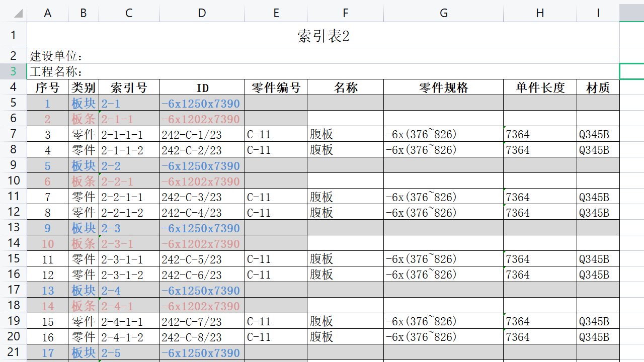Select row 3 header
This screenshot has width=644, height=362.
pos(14,71)
